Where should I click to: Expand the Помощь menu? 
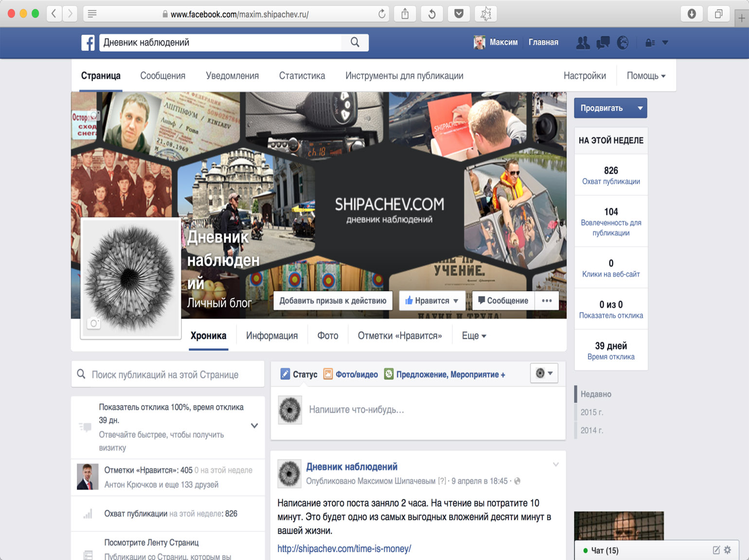point(646,76)
